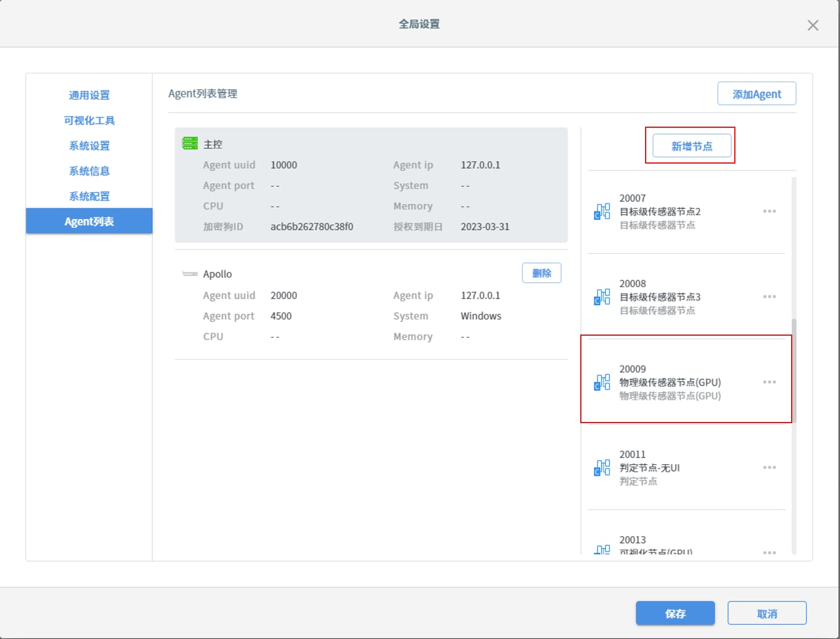
Task: Open the more options menu for node 20009
Action: (x=770, y=382)
